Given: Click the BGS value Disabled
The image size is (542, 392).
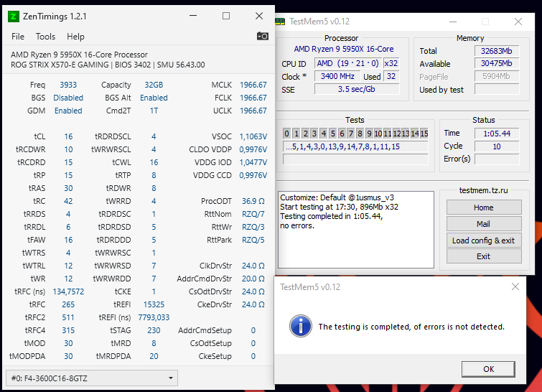Looking at the screenshot, I should [x=68, y=98].
